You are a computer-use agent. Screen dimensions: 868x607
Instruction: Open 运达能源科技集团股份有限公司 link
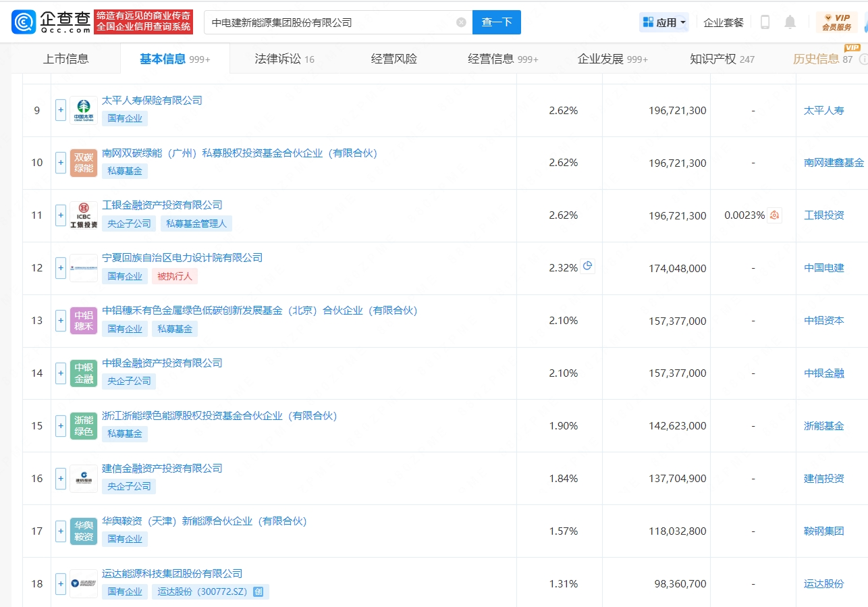coord(172,573)
